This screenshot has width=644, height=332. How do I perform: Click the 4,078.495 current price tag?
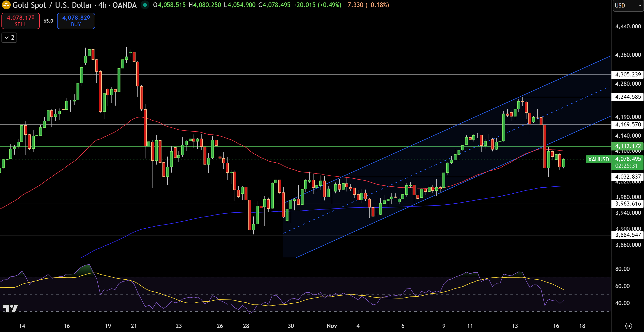(x=628, y=159)
